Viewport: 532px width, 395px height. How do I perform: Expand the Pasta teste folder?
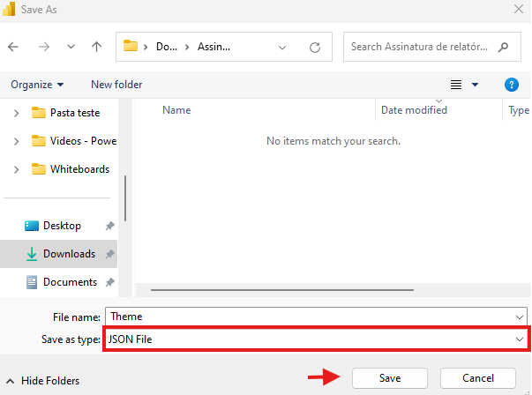(x=17, y=113)
